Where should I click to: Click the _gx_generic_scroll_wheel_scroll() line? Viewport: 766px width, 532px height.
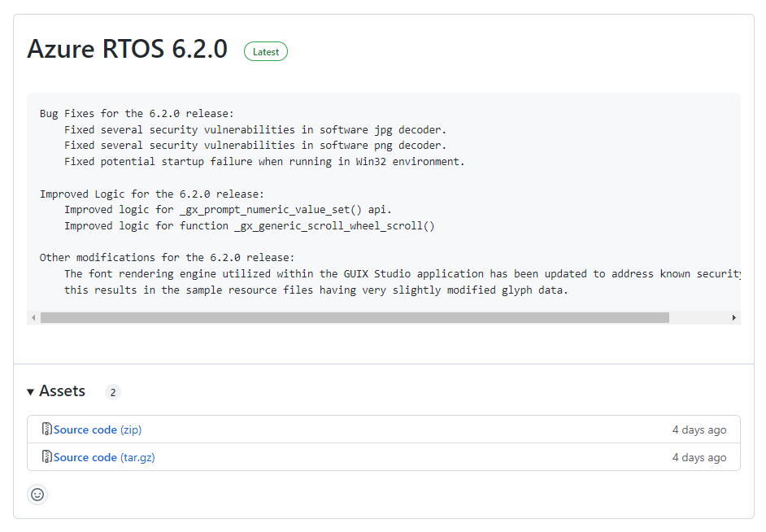pyautogui.click(x=249, y=226)
